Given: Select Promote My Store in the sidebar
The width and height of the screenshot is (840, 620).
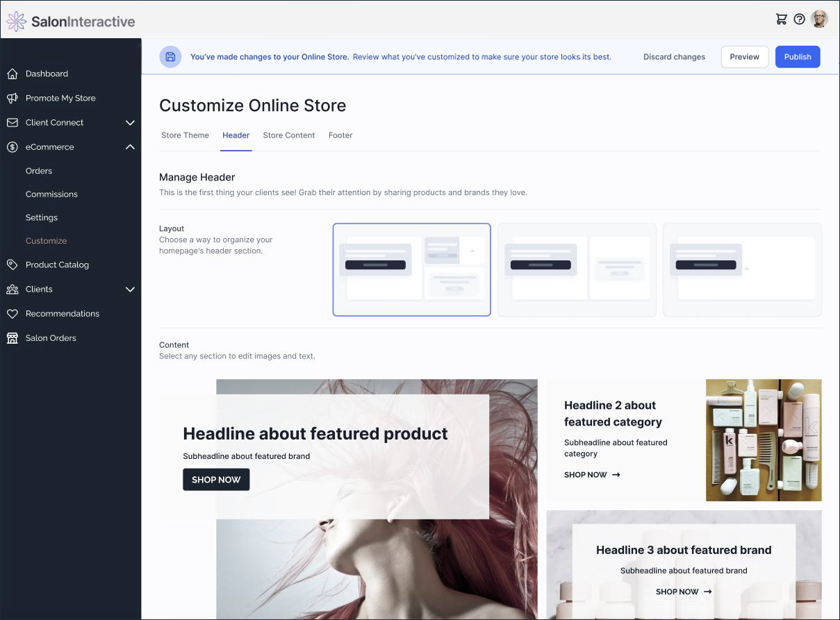Looking at the screenshot, I should pos(60,98).
